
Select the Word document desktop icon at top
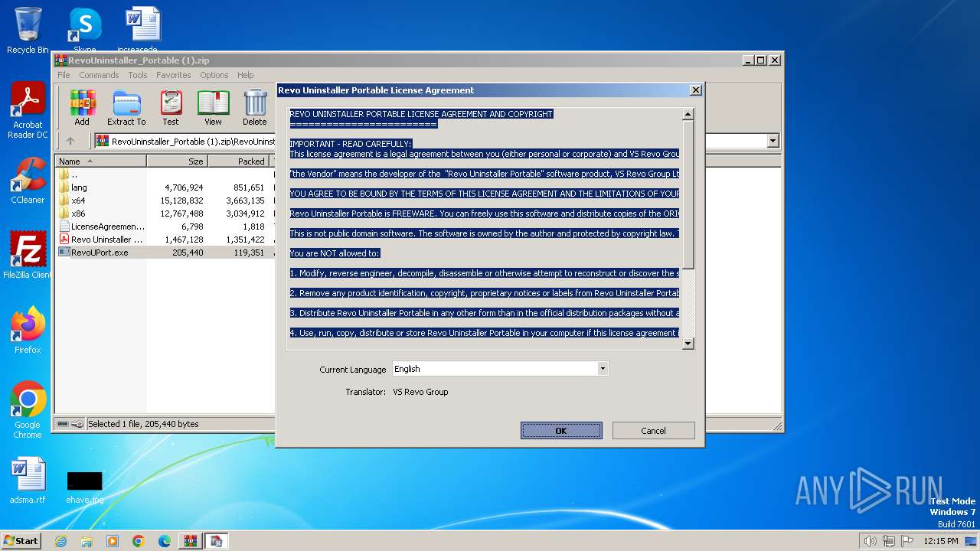tap(142, 30)
